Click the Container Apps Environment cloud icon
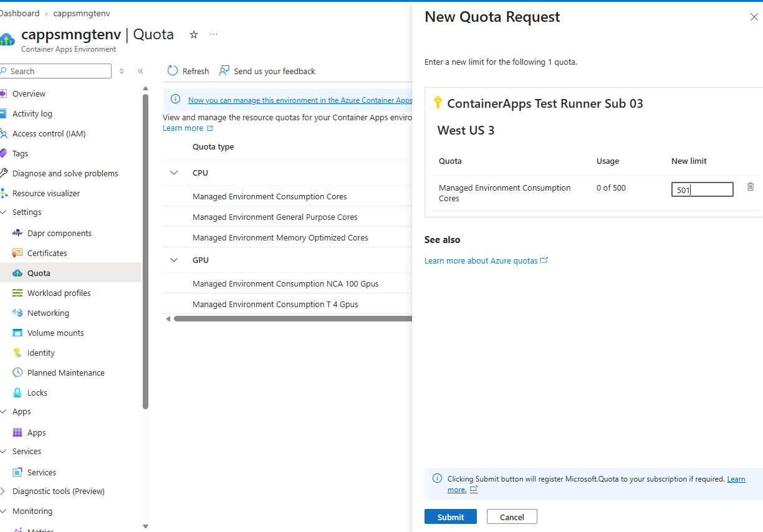The image size is (763, 532). point(7,39)
